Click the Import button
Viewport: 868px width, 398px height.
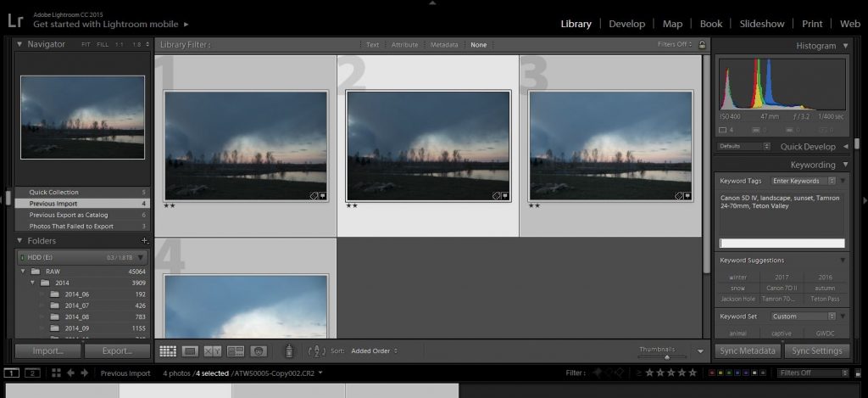(x=48, y=350)
